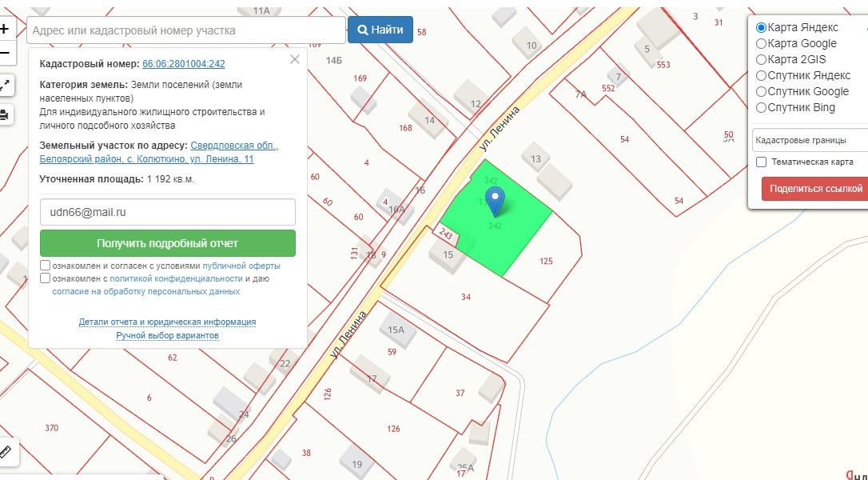This screenshot has height=480, width=868.
Task: Click building labeled 15А on map
Action: 396,330
